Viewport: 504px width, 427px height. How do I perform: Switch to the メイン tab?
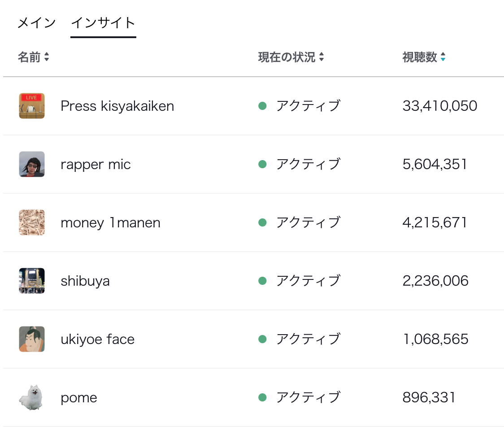(36, 23)
